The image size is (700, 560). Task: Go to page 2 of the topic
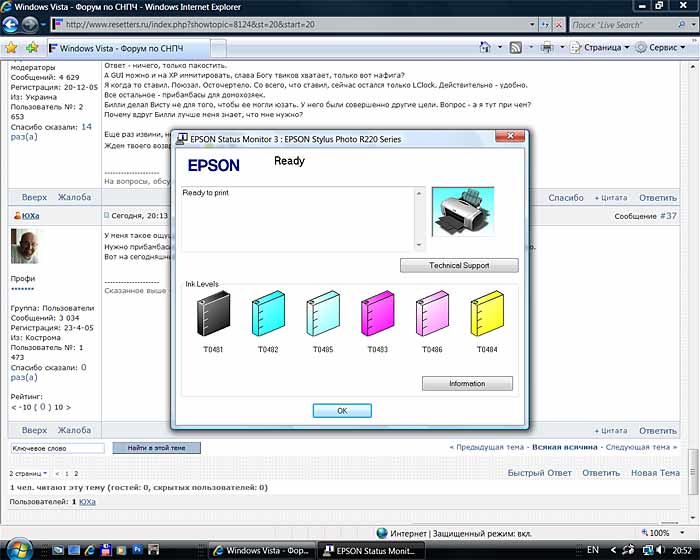pyautogui.click(x=76, y=473)
